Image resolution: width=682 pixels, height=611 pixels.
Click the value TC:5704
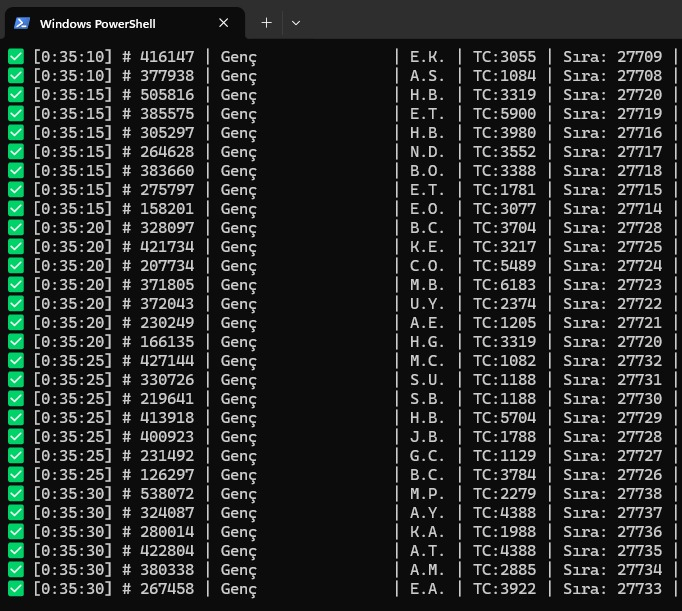coord(505,417)
